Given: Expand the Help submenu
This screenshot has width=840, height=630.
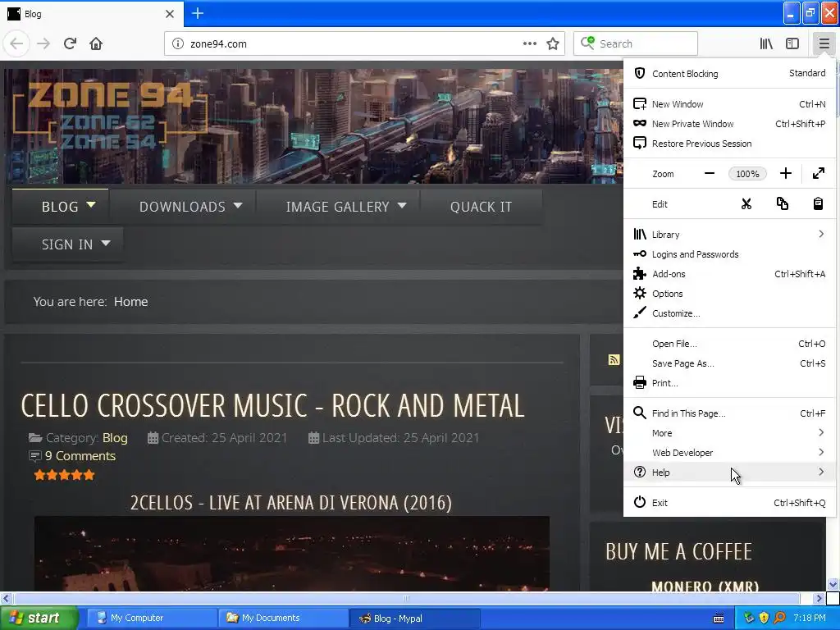Looking at the screenshot, I should [729, 472].
